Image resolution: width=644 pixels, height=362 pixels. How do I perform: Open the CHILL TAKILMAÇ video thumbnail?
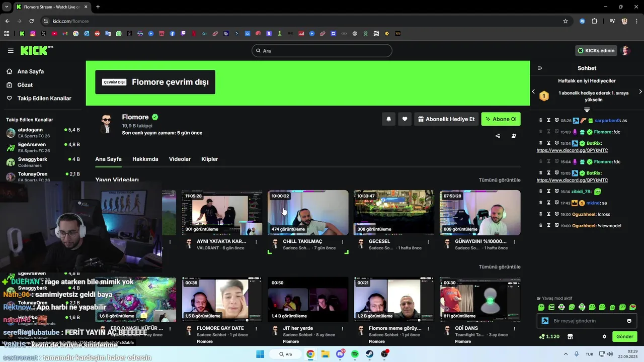[x=308, y=212]
